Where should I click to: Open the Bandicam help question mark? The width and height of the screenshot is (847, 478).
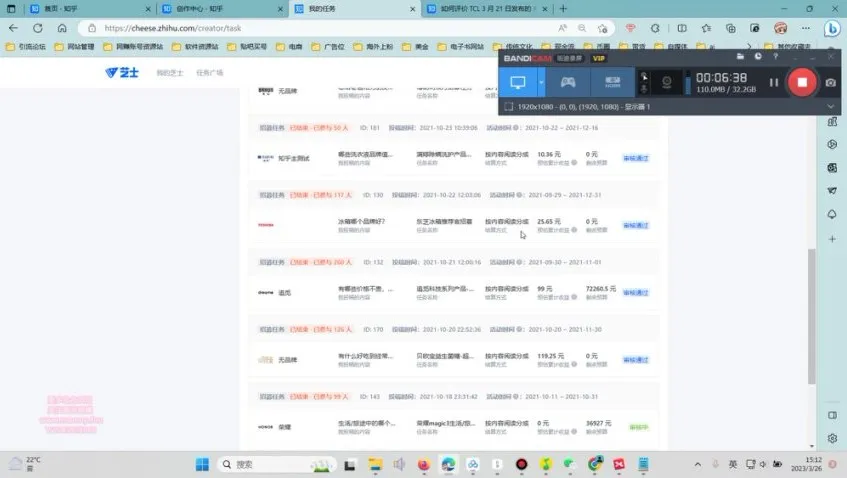(x=775, y=57)
